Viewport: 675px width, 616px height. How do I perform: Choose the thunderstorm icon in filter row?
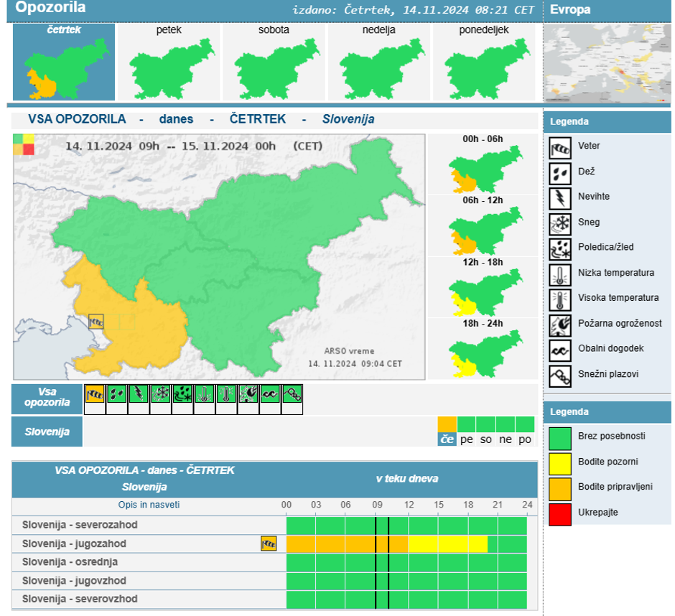click(x=139, y=394)
